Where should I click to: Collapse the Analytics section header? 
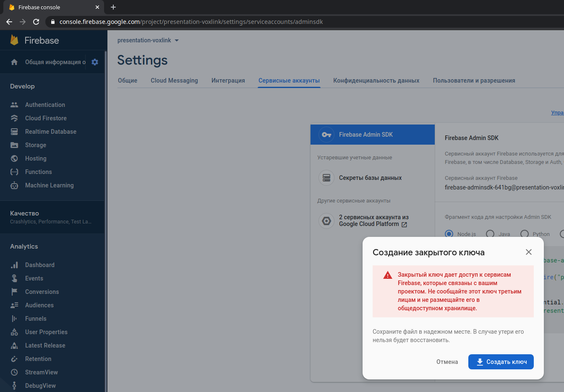(x=24, y=247)
